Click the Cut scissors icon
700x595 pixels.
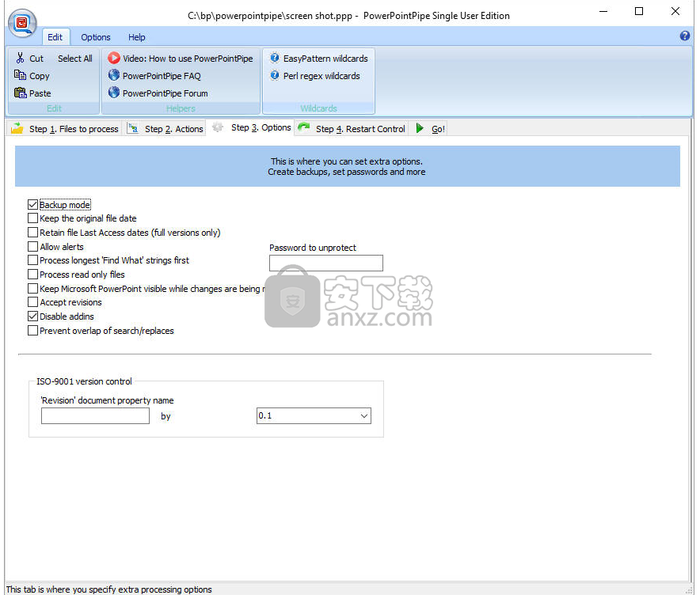pos(20,58)
